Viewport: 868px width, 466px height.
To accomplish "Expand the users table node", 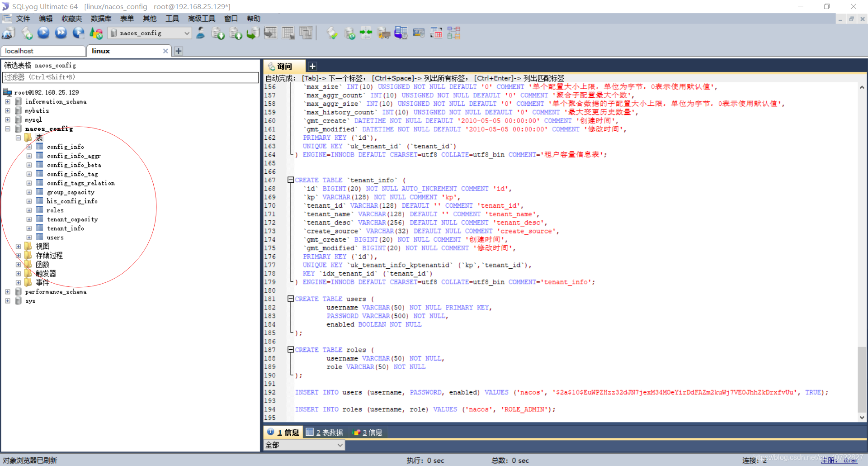I will (29, 238).
